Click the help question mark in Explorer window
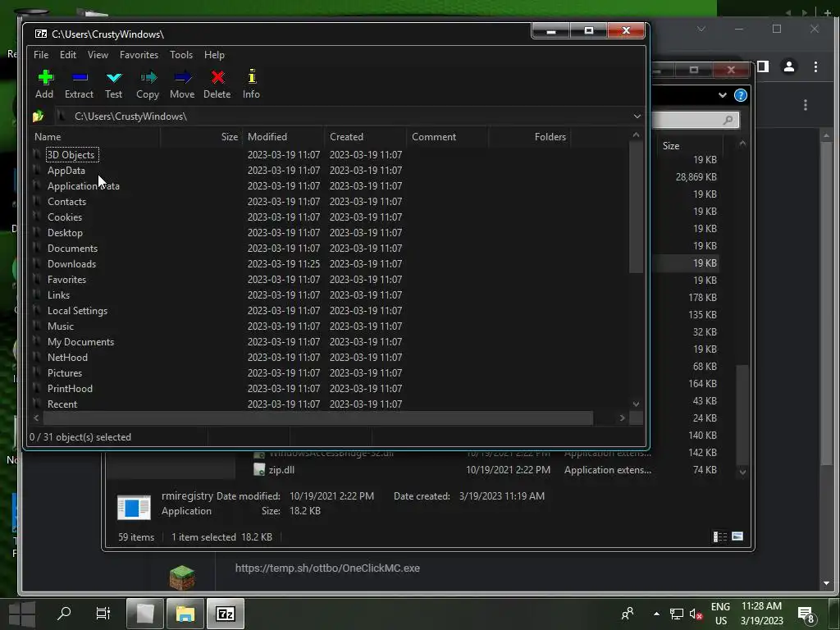The height and width of the screenshot is (630, 840). click(x=741, y=95)
